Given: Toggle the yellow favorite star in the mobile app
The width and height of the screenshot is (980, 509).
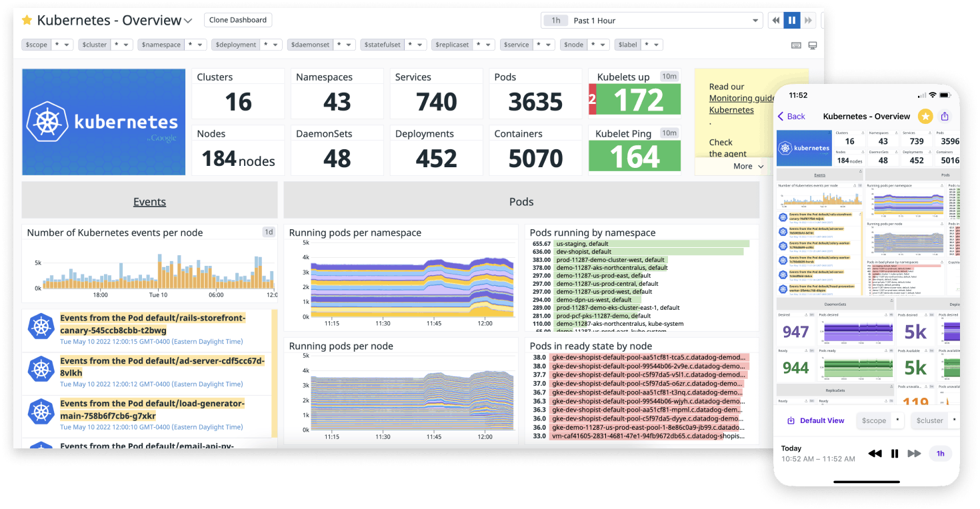Looking at the screenshot, I should (925, 116).
